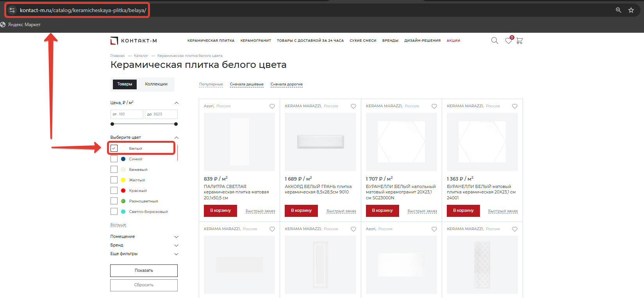Bookmark page with star icon
644x298 pixels.
pyautogui.click(x=631, y=10)
